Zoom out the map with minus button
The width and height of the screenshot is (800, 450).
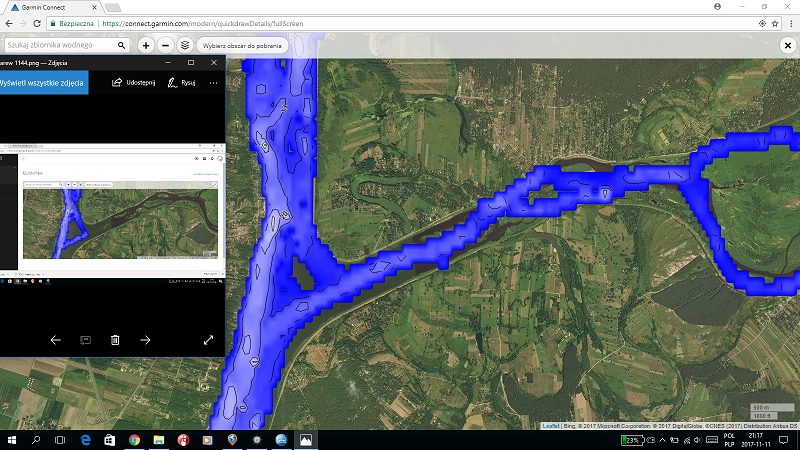click(165, 45)
